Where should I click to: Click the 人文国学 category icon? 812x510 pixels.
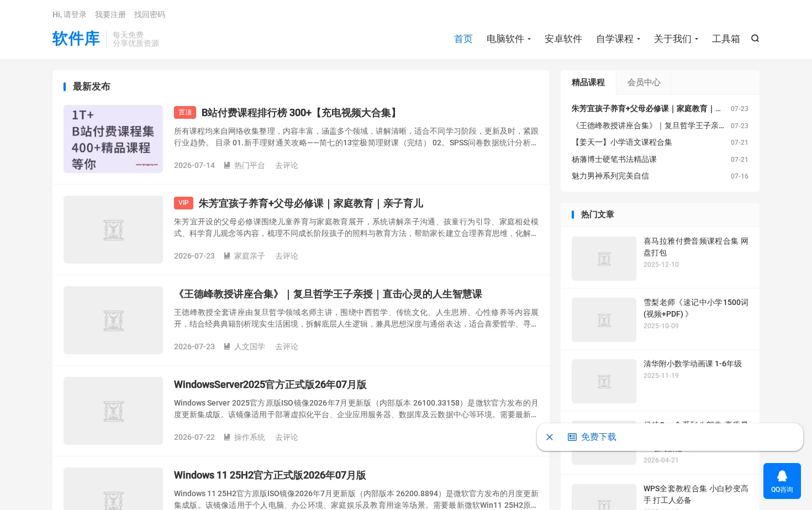point(227,346)
